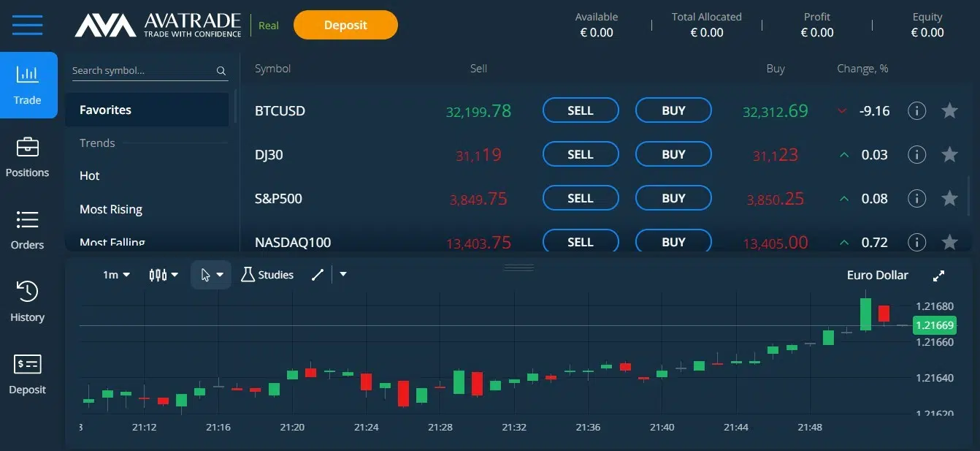Click the Symbol column header

tap(272, 69)
